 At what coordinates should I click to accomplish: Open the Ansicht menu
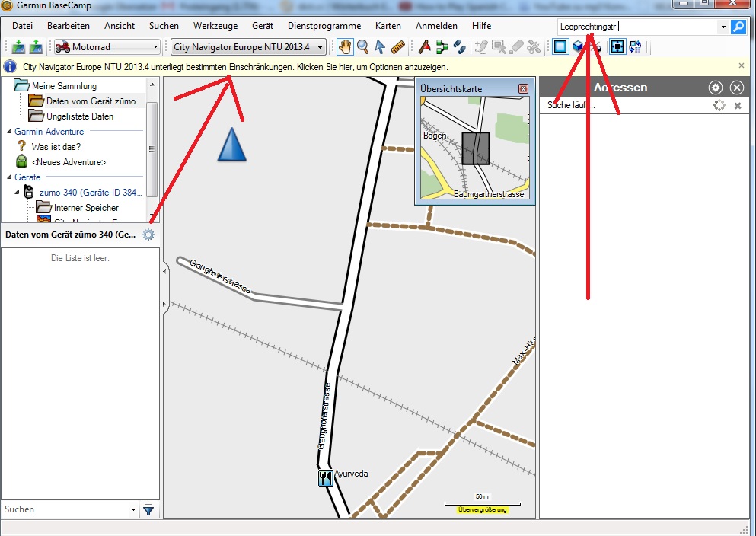click(120, 26)
